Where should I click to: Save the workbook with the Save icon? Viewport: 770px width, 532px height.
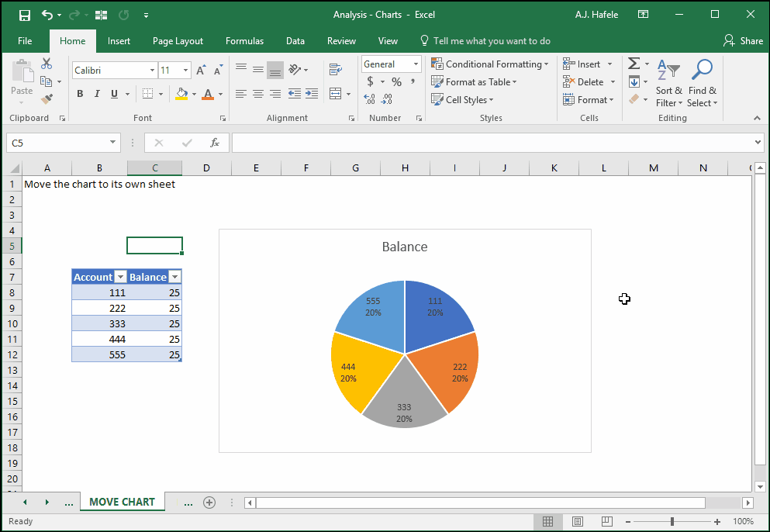click(x=25, y=15)
